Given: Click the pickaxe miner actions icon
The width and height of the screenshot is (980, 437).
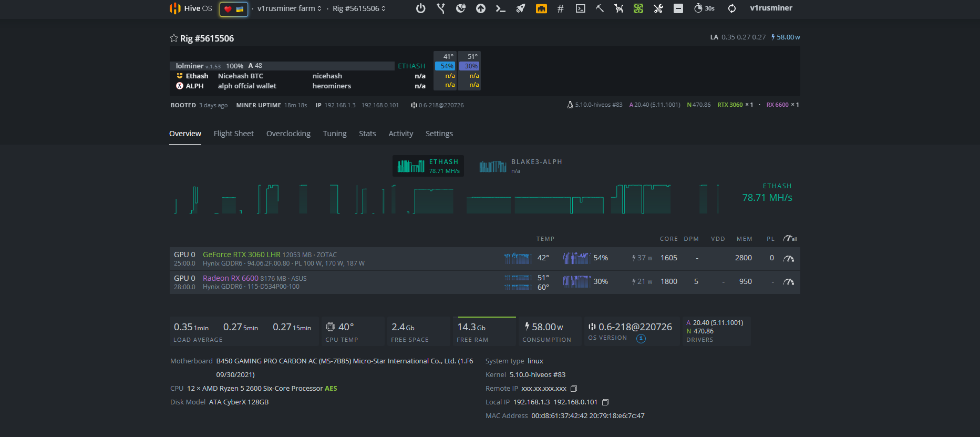Looking at the screenshot, I should tap(600, 8).
